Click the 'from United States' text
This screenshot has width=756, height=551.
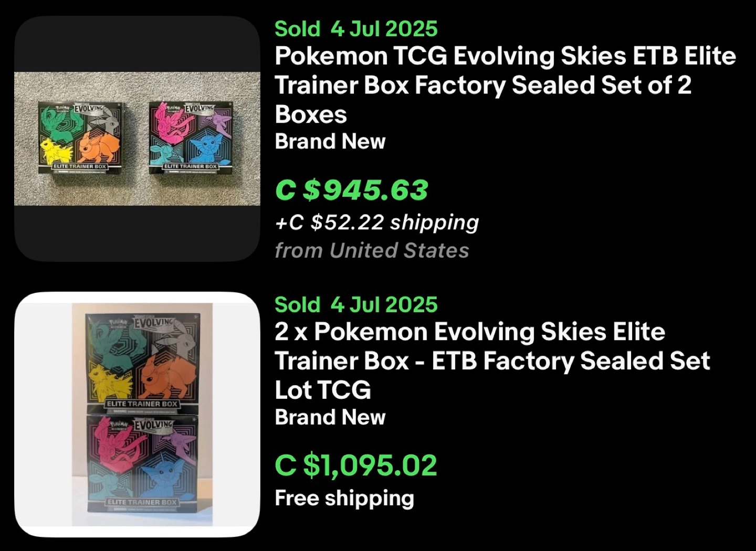tap(372, 250)
